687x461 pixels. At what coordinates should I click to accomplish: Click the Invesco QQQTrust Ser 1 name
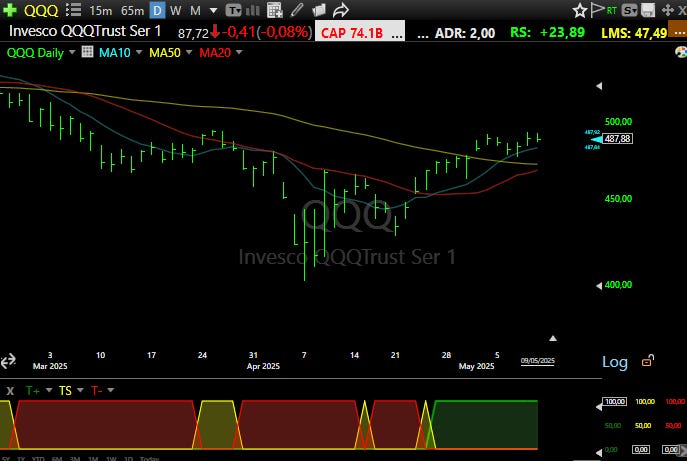[85, 31]
